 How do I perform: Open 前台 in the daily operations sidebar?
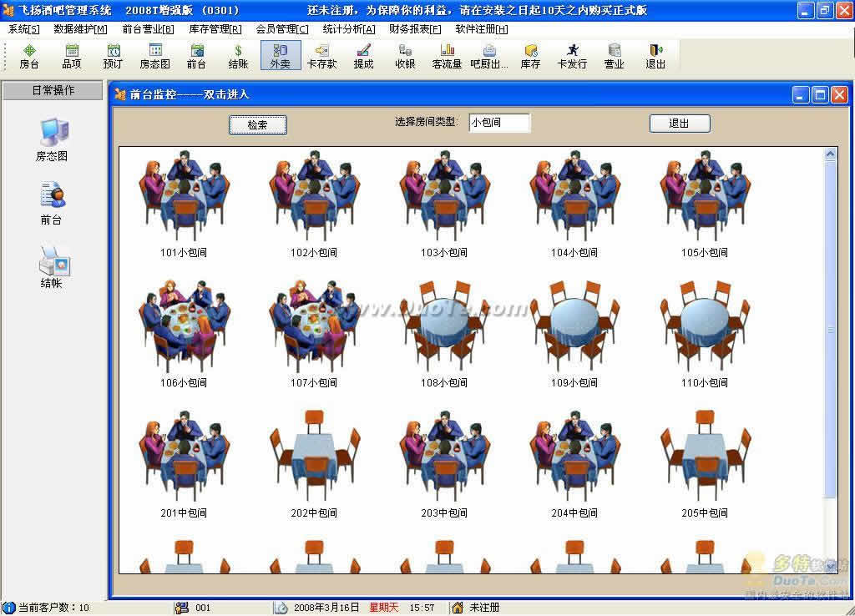[x=53, y=204]
